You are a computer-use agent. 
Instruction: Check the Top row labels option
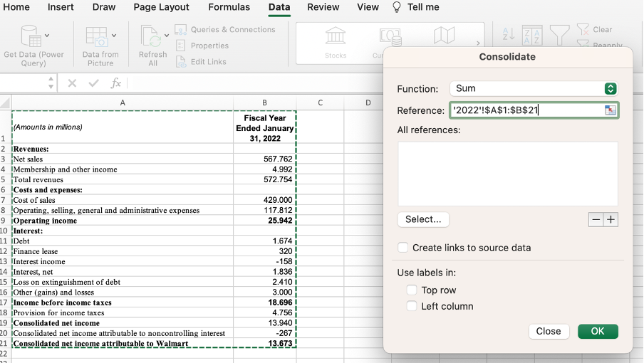point(412,290)
